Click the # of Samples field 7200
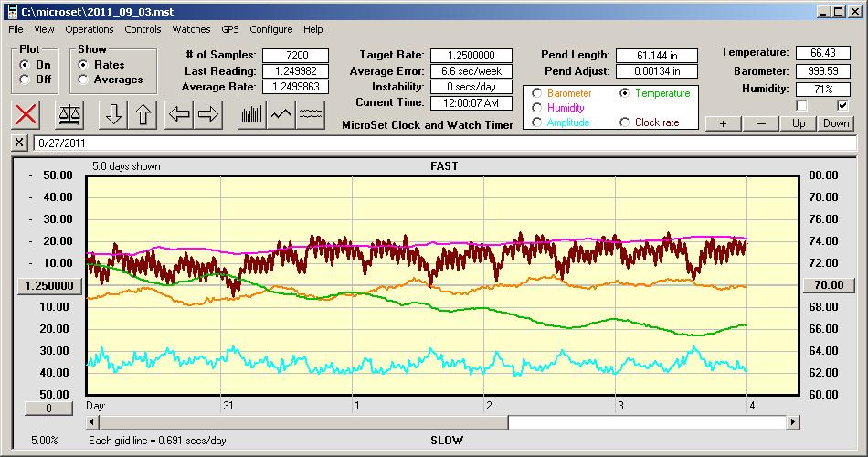Viewport: 868px width, 457px height. (296, 56)
